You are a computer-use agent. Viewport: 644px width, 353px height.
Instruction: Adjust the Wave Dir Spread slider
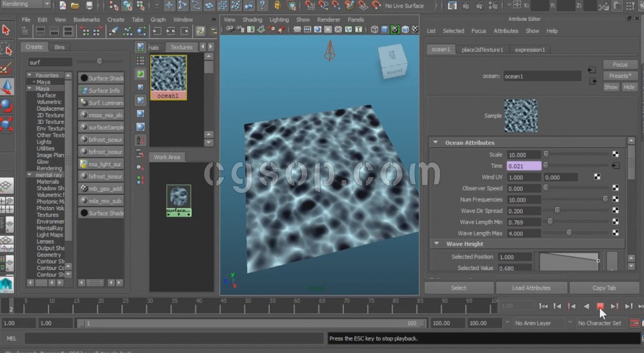pos(557,211)
